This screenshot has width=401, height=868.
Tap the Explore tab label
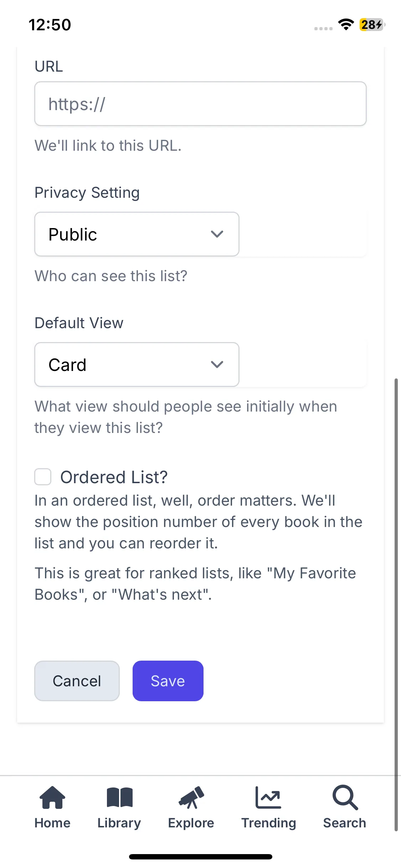[x=191, y=823]
